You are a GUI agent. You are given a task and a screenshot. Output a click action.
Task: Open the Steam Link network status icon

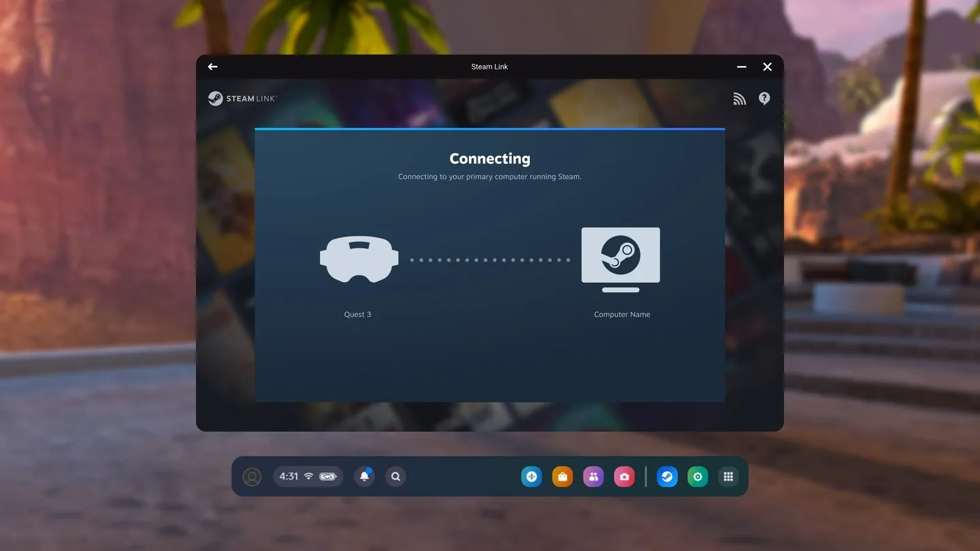point(739,97)
